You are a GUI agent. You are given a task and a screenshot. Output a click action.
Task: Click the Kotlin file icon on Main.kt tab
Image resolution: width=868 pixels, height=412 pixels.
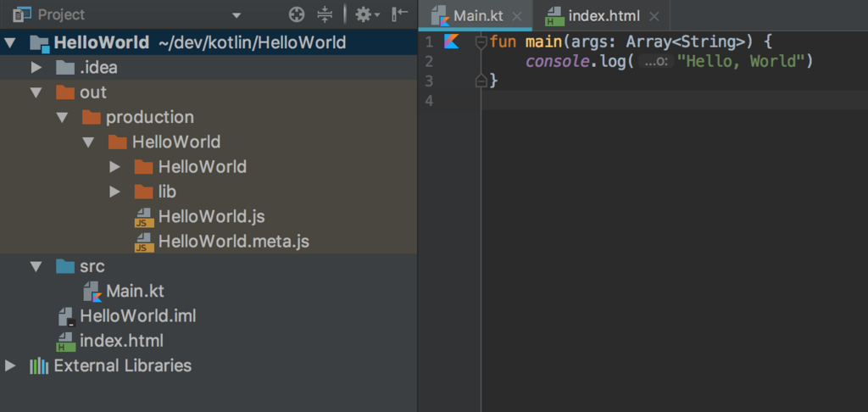pyautogui.click(x=440, y=16)
